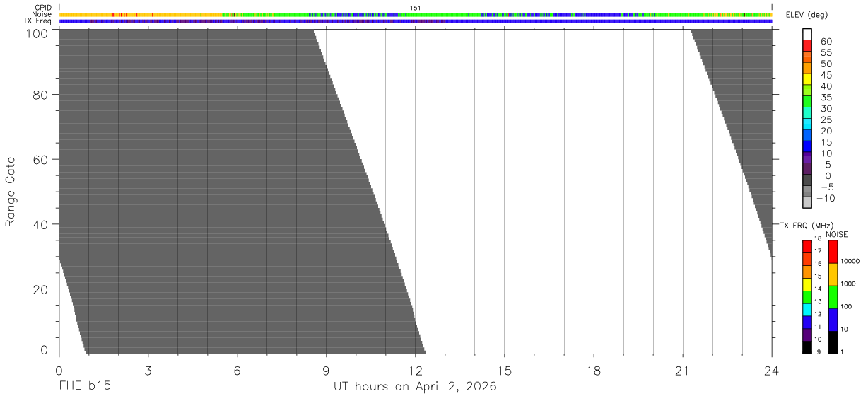Select the light gray bottom ELEV swatch
868x401 pixels.
(807, 202)
